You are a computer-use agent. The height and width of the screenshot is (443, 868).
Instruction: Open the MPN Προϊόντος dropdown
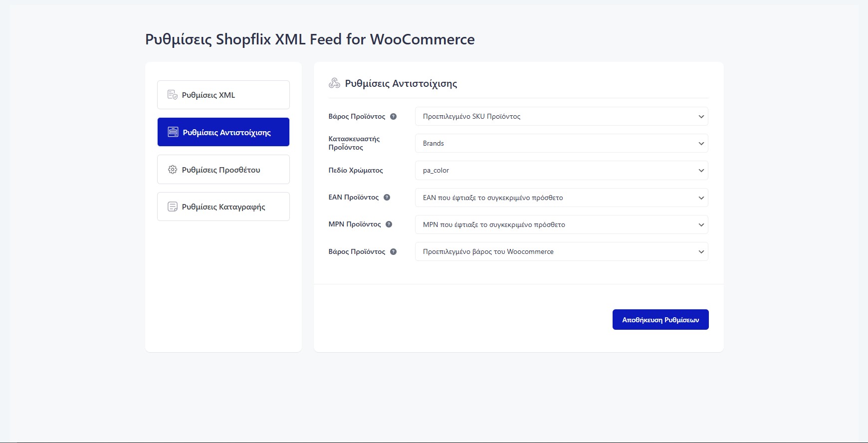tap(561, 224)
